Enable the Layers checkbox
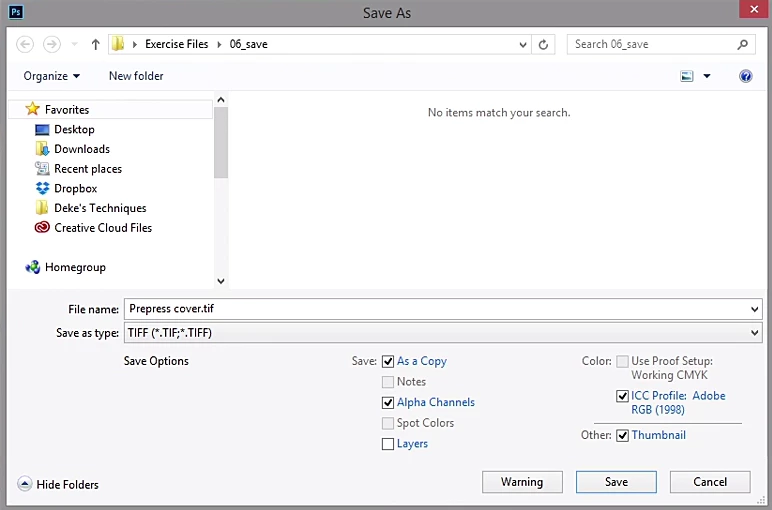The image size is (772, 510). click(388, 444)
